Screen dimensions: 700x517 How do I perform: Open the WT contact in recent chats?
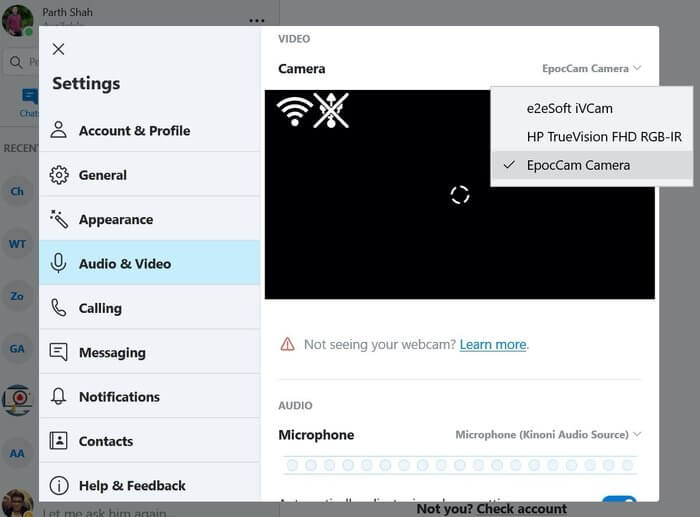click(x=17, y=244)
